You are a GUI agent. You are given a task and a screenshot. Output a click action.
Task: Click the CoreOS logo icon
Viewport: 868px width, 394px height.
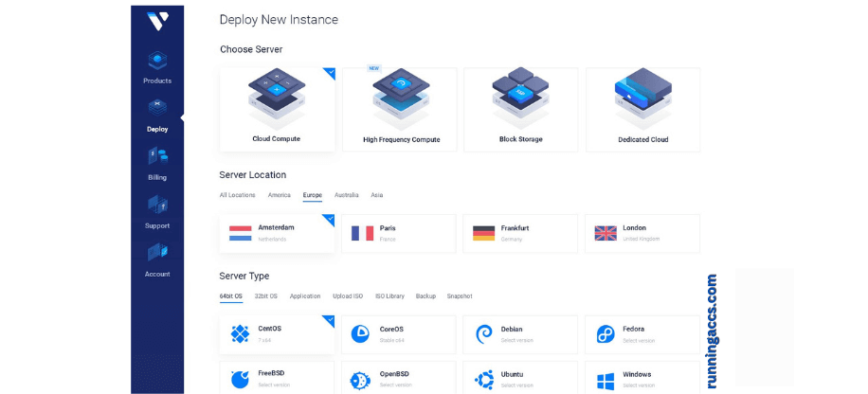click(360, 333)
